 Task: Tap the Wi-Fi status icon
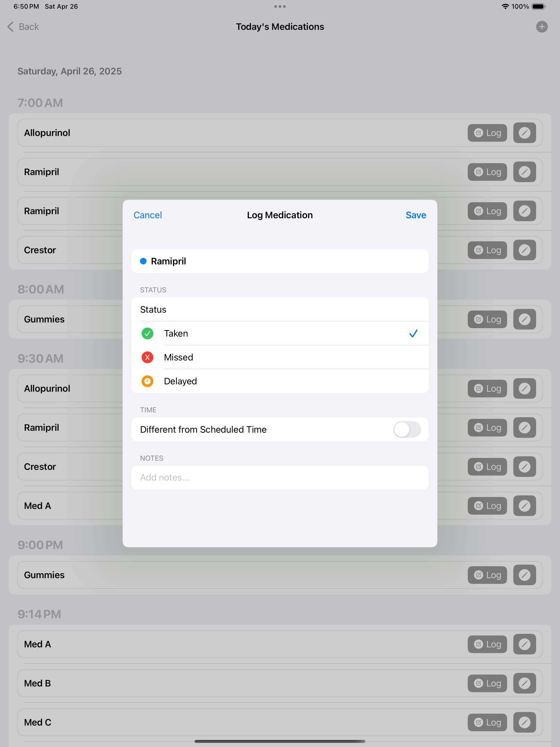coord(505,7)
